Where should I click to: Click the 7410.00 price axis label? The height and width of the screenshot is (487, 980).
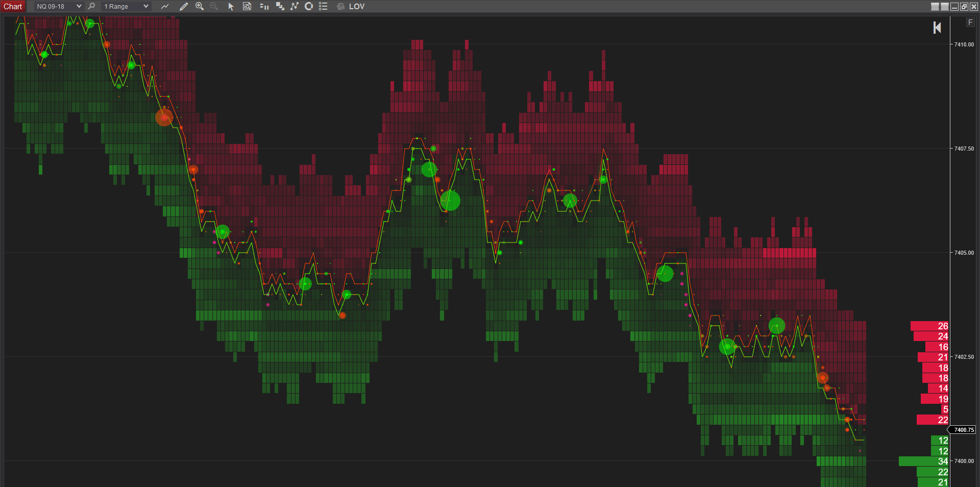[x=964, y=44]
